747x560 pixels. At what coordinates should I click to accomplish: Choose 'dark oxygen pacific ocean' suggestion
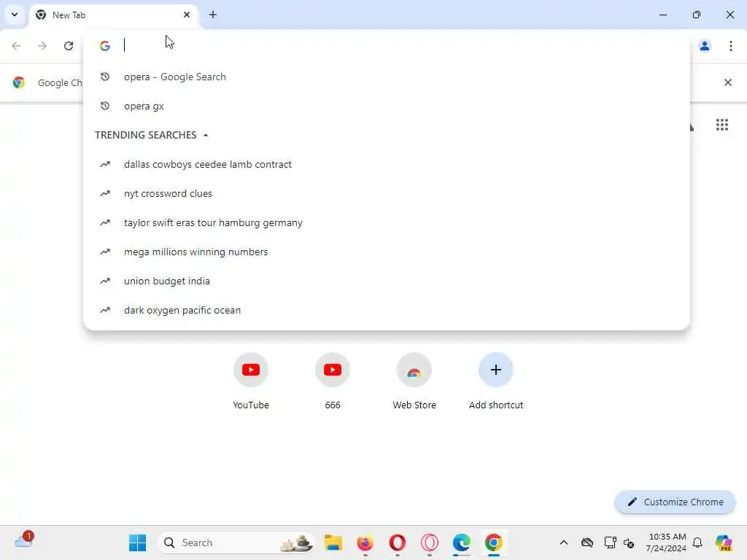pyautogui.click(x=387, y=310)
